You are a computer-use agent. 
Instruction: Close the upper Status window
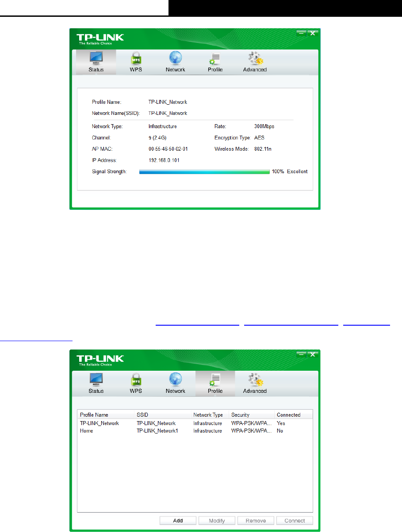(x=312, y=34)
